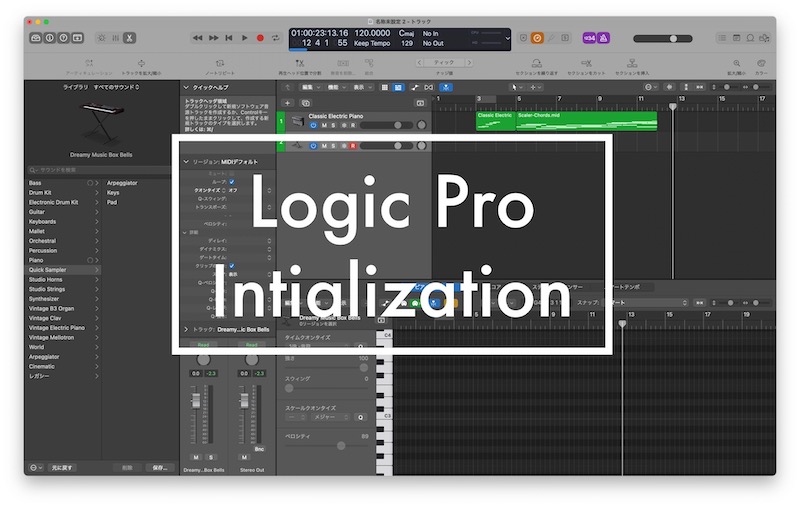The width and height of the screenshot is (800, 507).
Task: Toggle the ループ checkbox in region inspector
Action: click(x=232, y=182)
